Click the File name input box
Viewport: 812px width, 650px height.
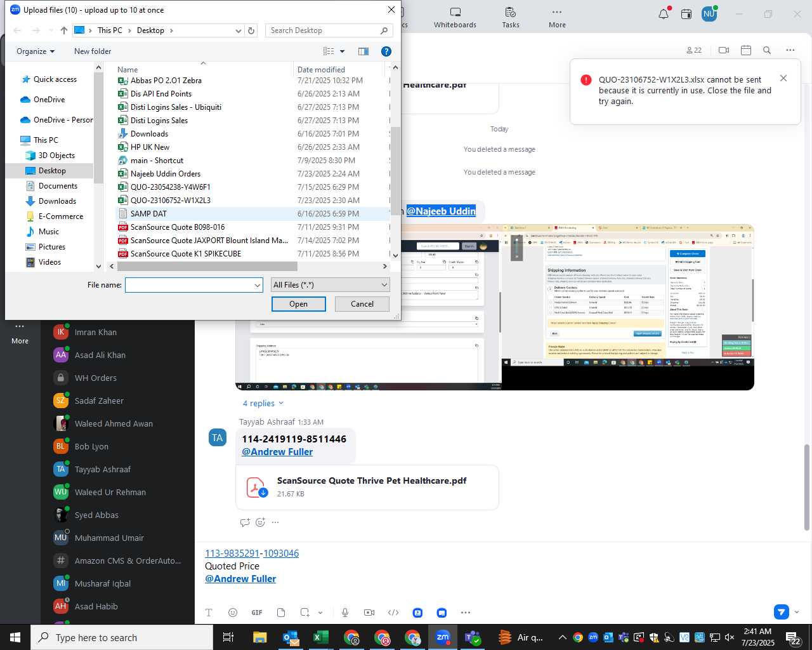[x=189, y=285]
